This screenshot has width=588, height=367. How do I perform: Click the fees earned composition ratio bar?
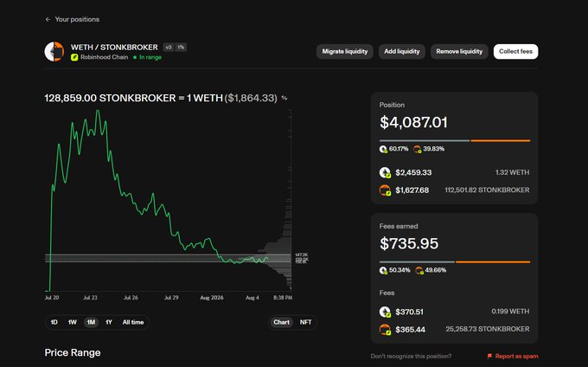(x=455, y=262)
